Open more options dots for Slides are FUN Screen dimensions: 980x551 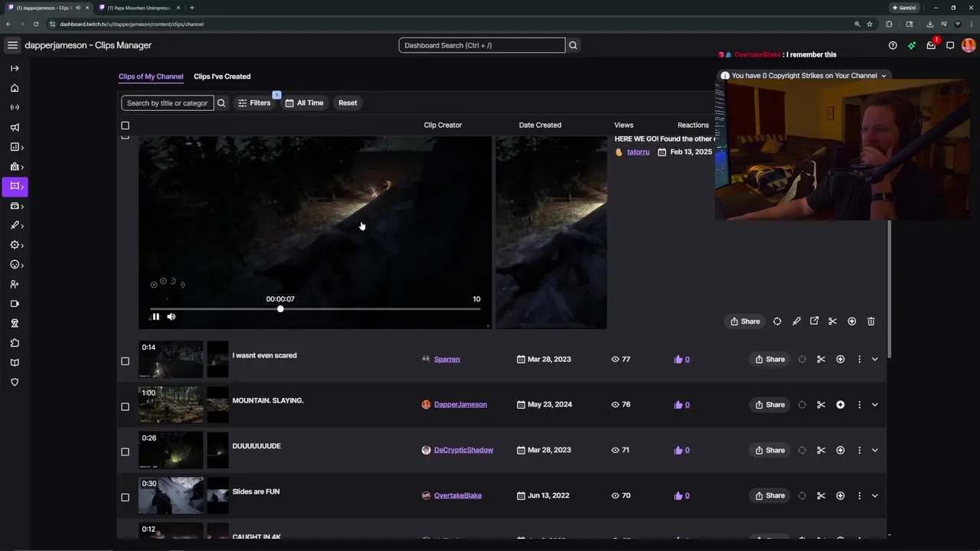(x=859, y=496)
